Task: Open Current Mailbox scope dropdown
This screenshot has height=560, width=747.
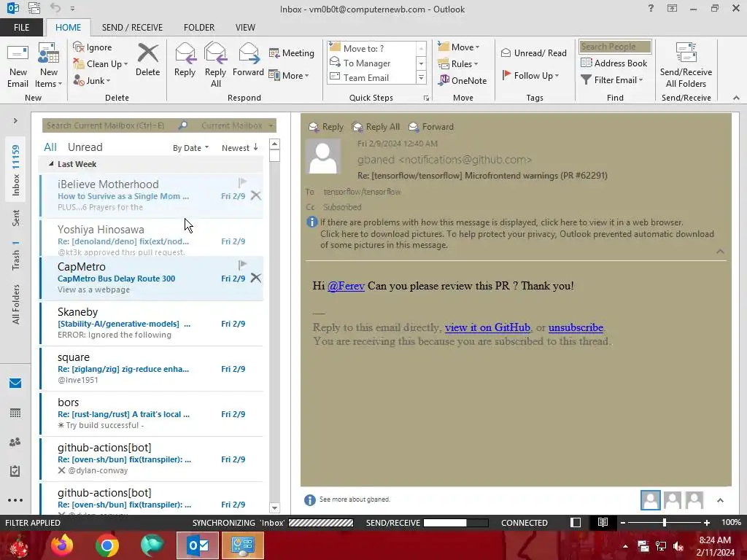Action: click(x=237, y=125)
